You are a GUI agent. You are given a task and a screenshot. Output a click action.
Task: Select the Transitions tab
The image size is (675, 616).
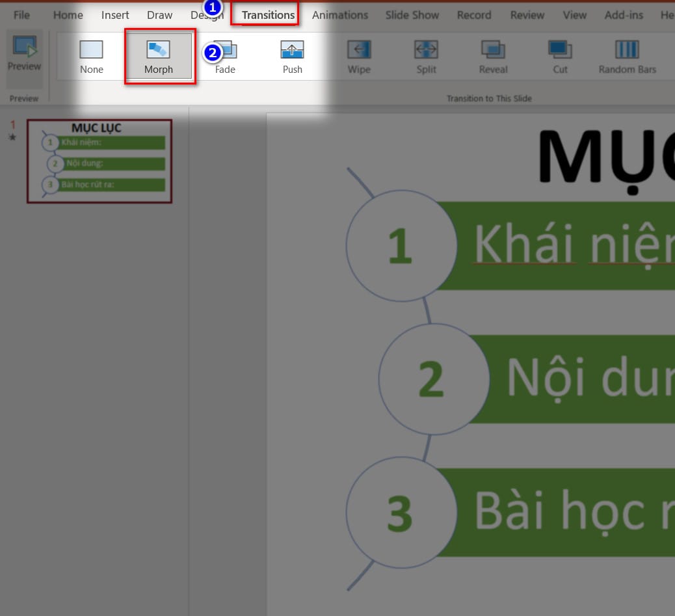click(268, 15)
